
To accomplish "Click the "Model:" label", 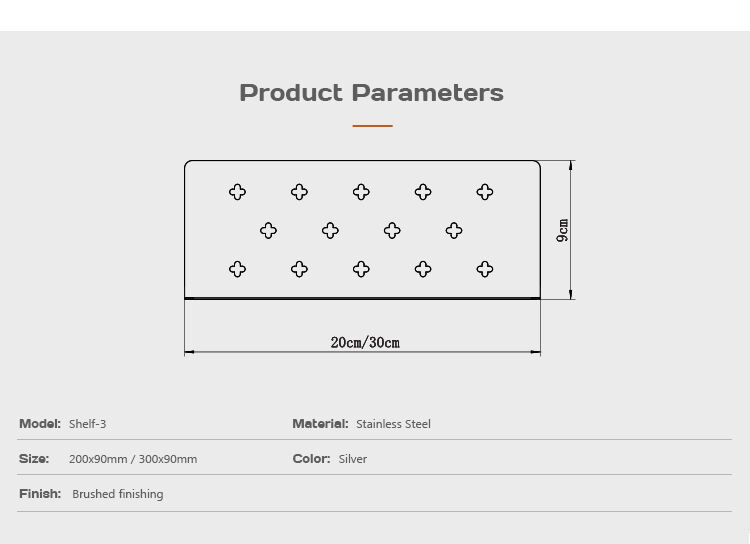I will (40, 424).
